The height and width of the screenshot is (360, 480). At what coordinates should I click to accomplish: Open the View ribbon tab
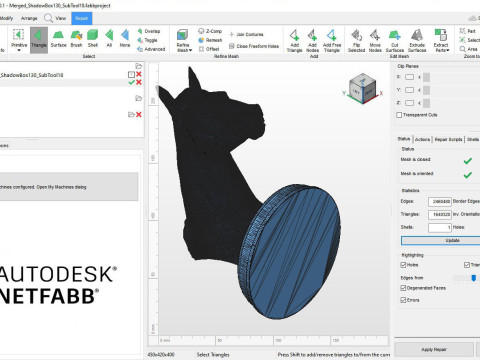pyautogui.click(x=55, y=18)
